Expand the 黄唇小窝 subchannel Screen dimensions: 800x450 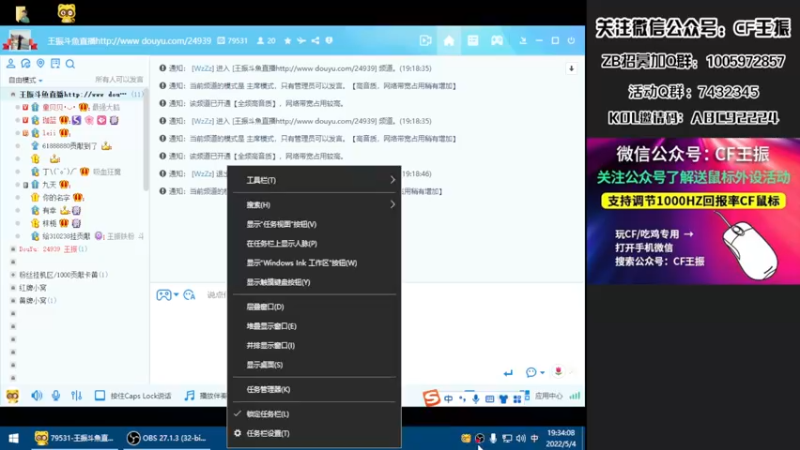coord(13,301)
